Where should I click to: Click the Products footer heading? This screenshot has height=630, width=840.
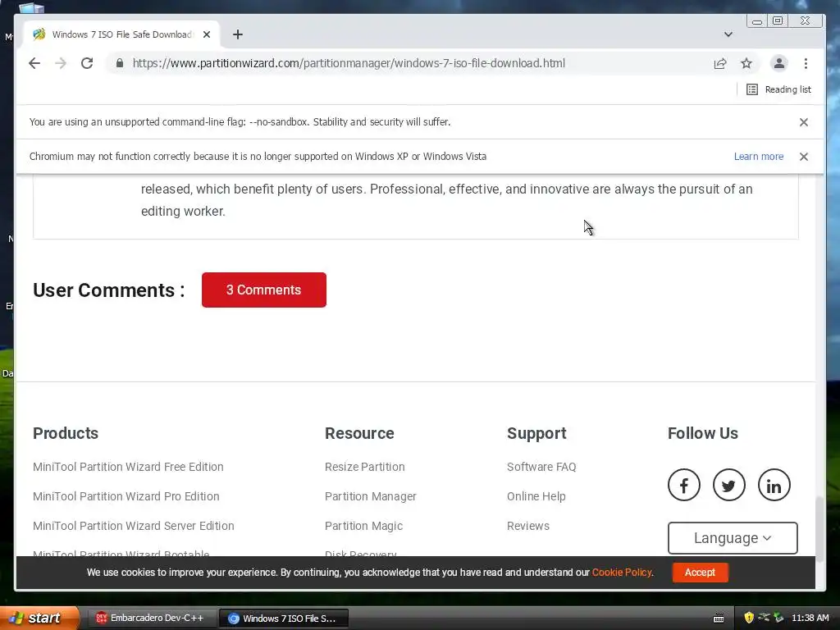[x=66, y=433]
